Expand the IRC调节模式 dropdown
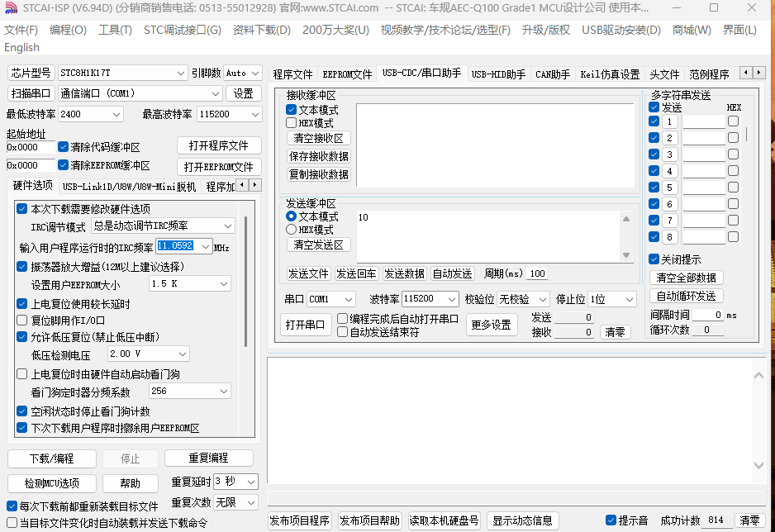The height and width of the screenshot is (532, 775). pos(228,226)
